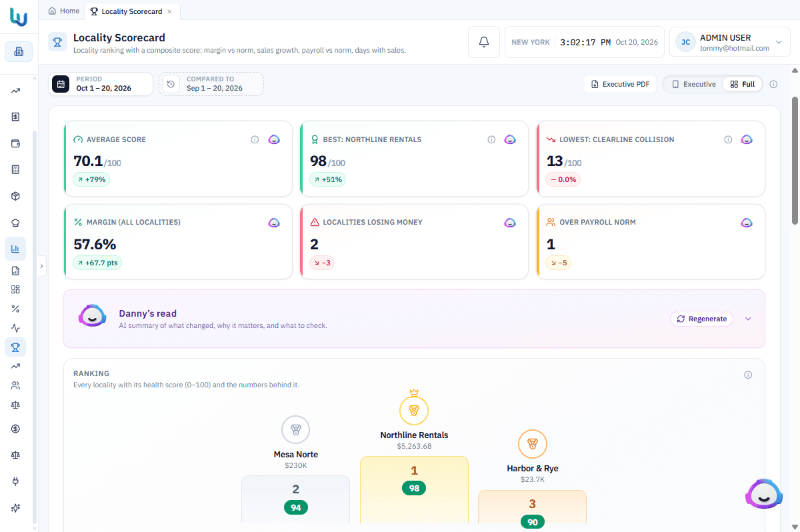Click the 0.0% lowest score badge
Image resolution: width=800 pixels, height=532 pixels.
coord(563,179)
